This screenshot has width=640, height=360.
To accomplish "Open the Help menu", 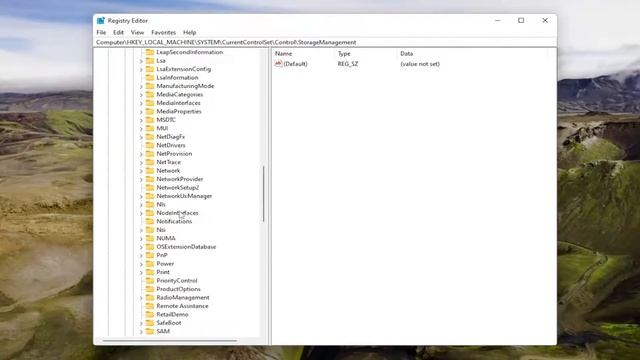I will (189, 32).
